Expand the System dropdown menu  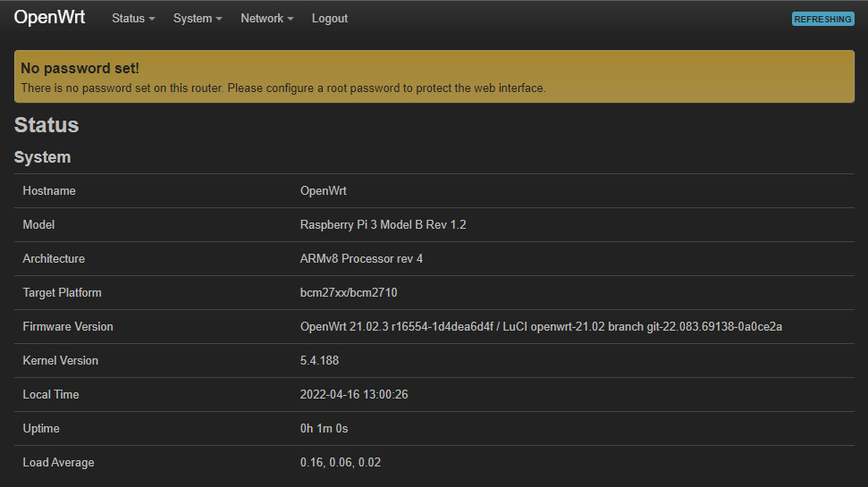coord(198,18)
